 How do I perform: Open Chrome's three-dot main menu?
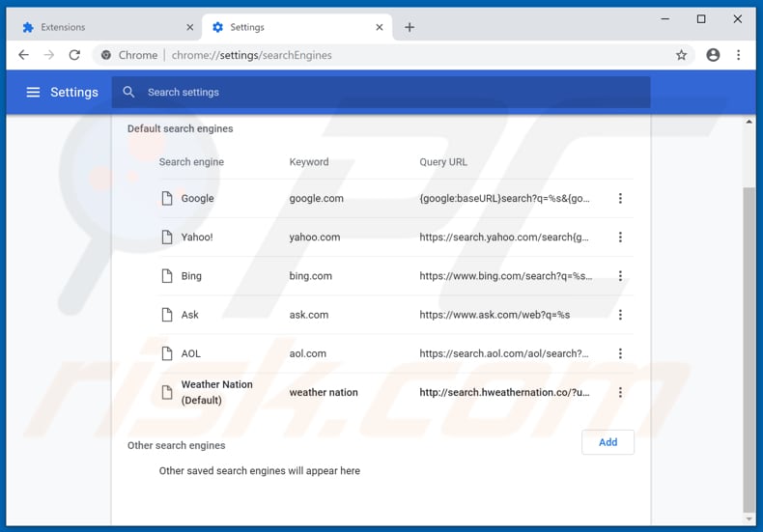coord(738,55)
